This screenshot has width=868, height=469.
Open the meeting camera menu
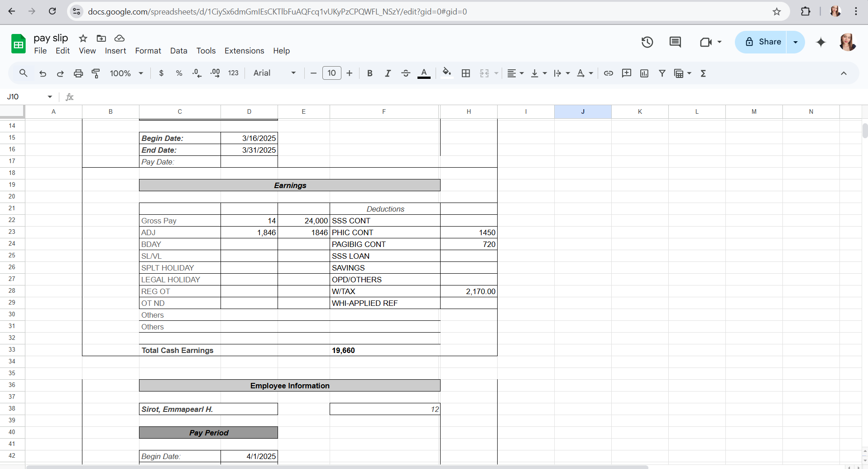pos(710,42)
